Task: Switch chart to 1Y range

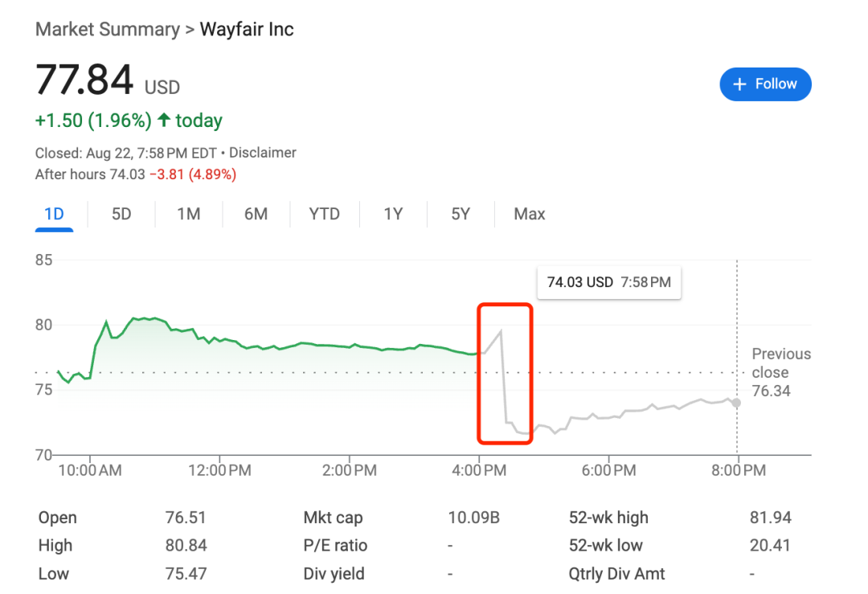Action: pos(393,215)
